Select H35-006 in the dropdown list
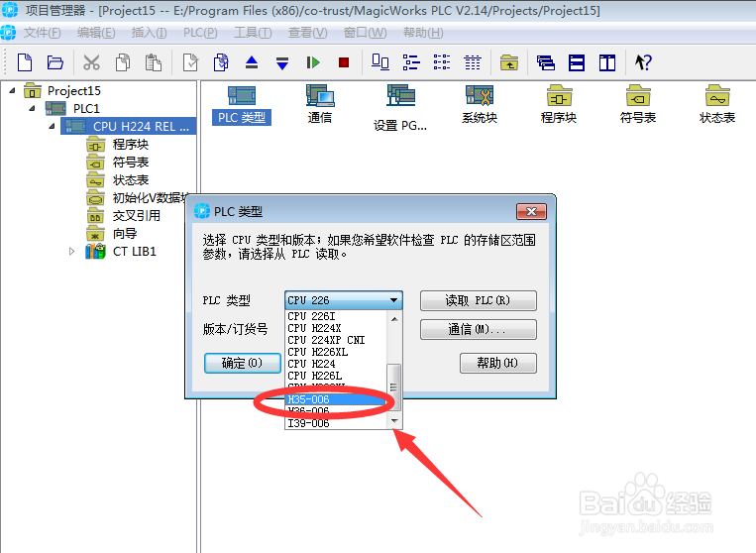756x553 pixels. (x=337, y=399)
